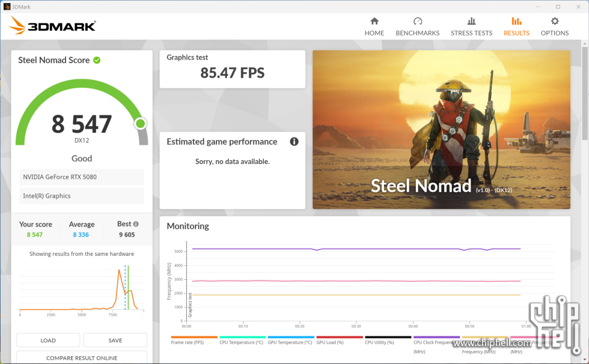Click the red GPU Load color bar
589x364 pixels.
point(340,337)
